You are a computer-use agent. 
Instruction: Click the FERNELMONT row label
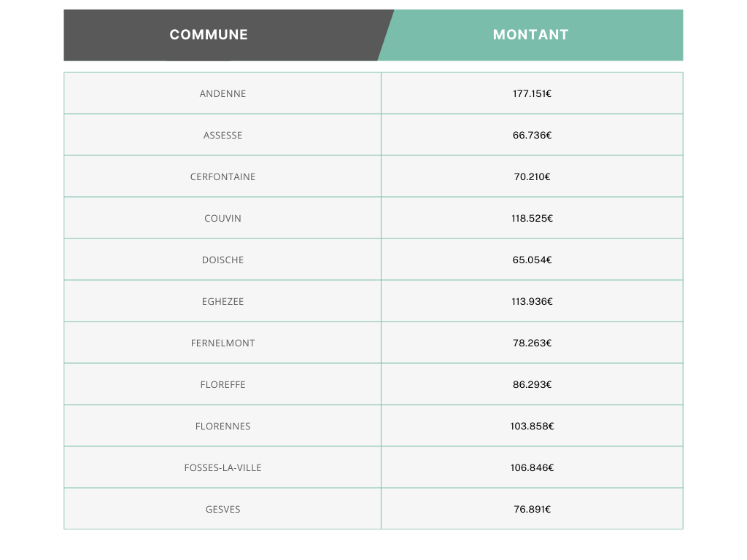[x=222, y=343]
